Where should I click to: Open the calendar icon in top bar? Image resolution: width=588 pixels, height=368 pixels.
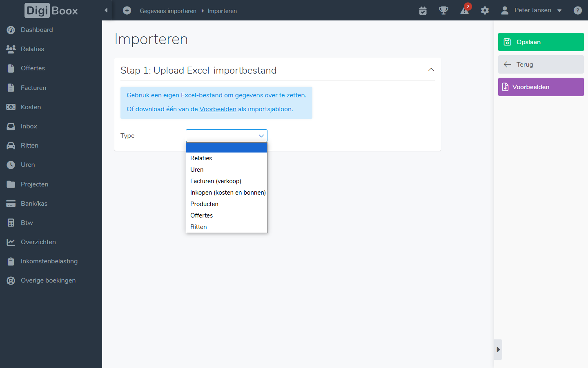pyautogui.click(x=423, y=11)
